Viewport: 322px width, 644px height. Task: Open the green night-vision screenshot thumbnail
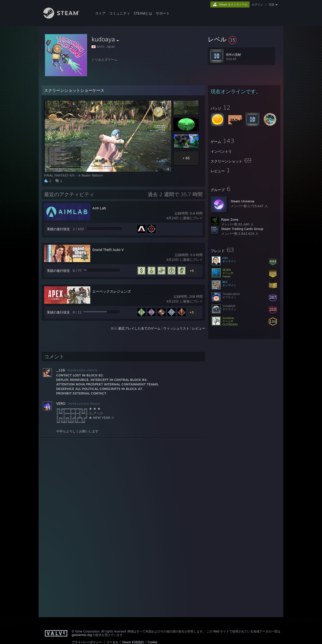pyautogui.click(x=186, y=124)
